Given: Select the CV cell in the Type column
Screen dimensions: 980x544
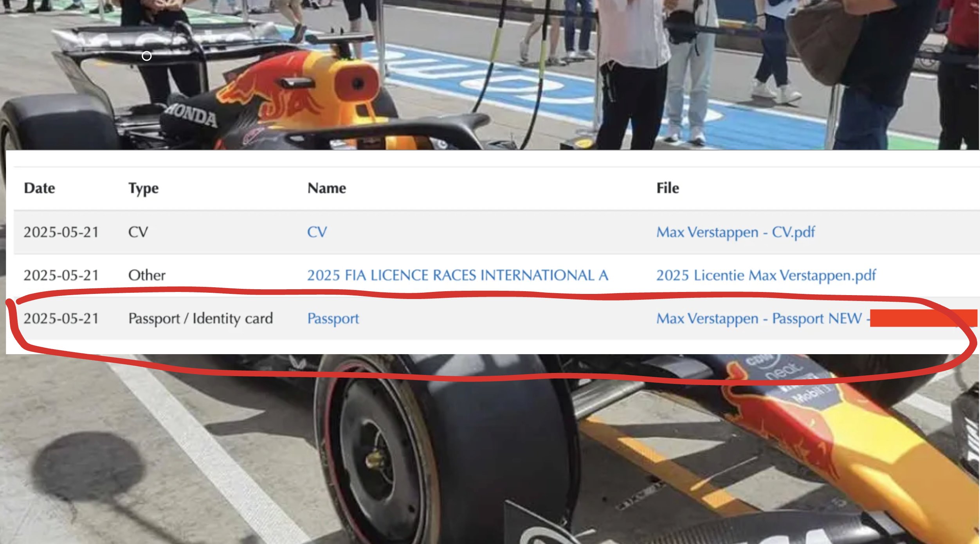Looking at the screenshot, I should (138, 232).
